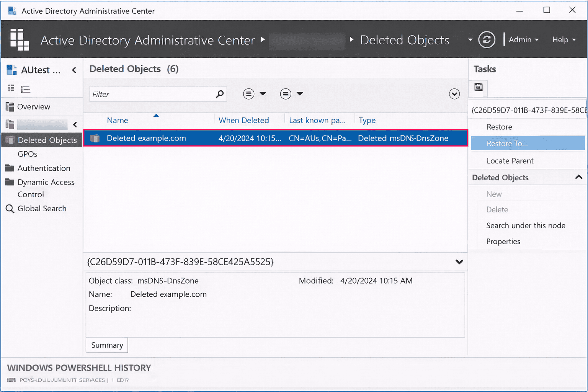Screen dimensions: 588x392
Task: Click the list view navigation icon
Action: [25, 88]
